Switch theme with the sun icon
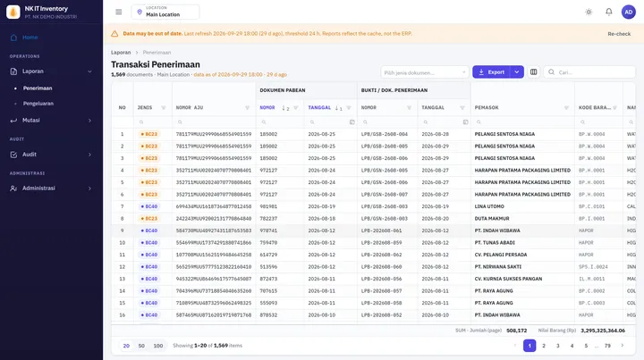This screenshot has height=360, width=644. pyautogui.click(x=589, y=12)
